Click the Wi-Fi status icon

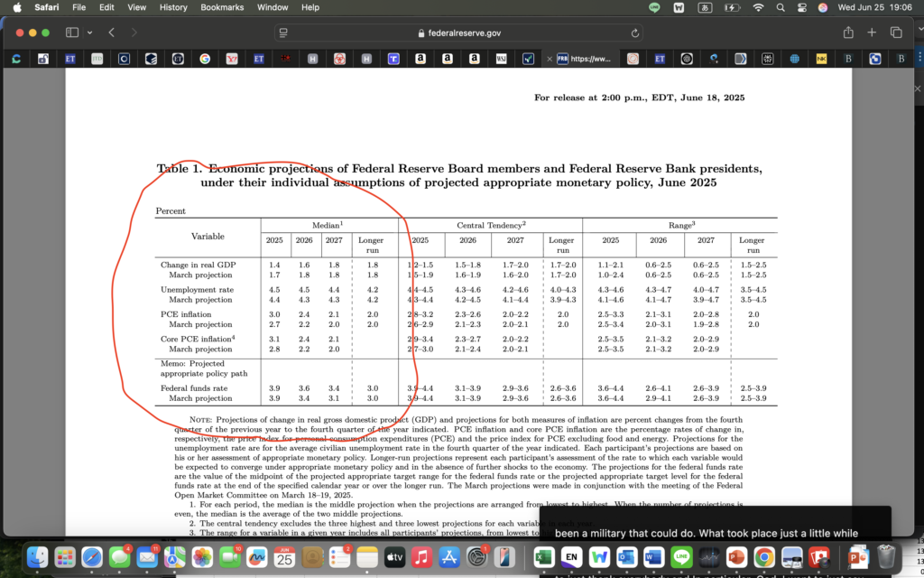tap(758, 7)
